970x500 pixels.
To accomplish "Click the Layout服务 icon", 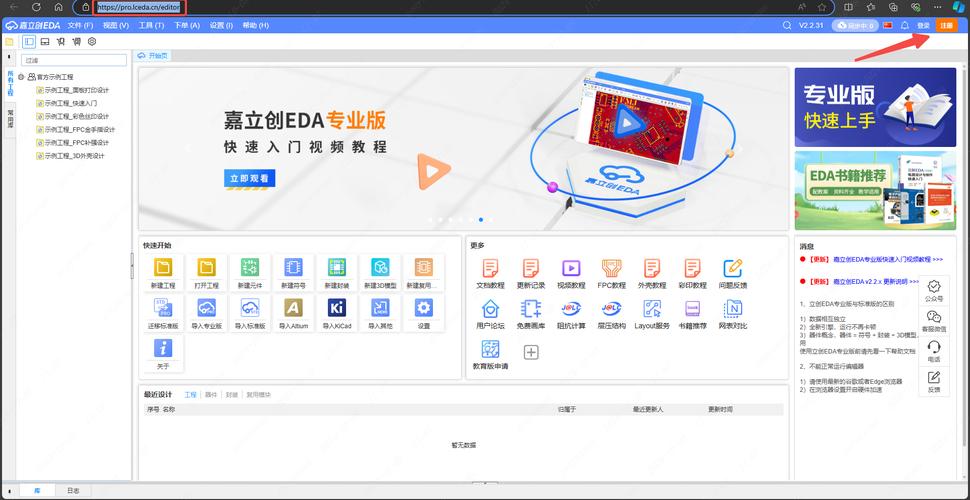I will (x=652, y=308).
